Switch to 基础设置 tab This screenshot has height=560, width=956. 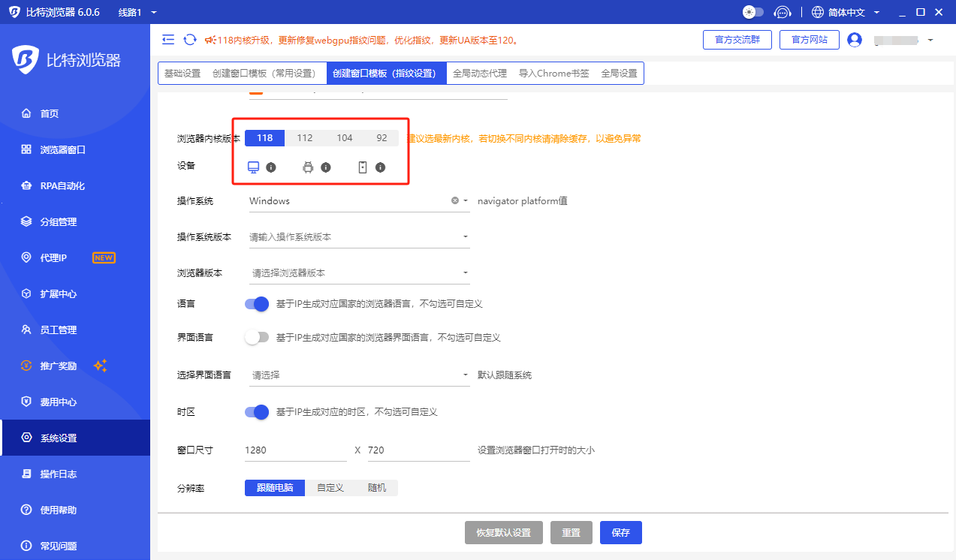182,74
